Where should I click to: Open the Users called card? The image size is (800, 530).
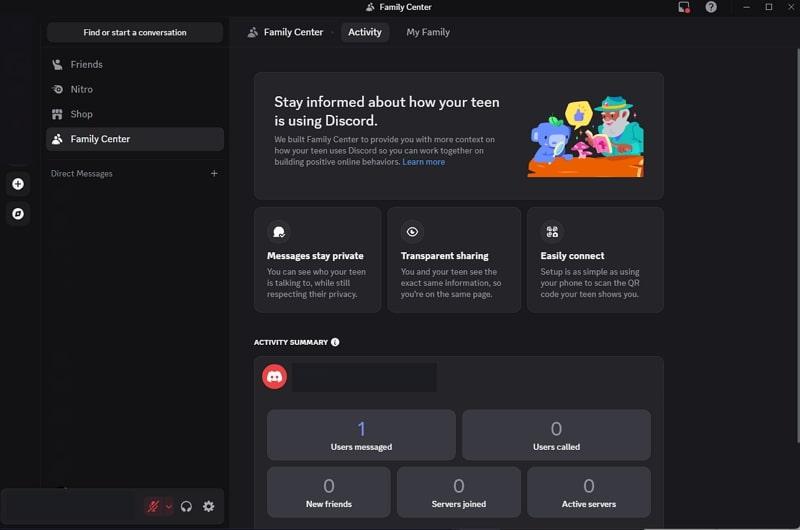(556, 435)
